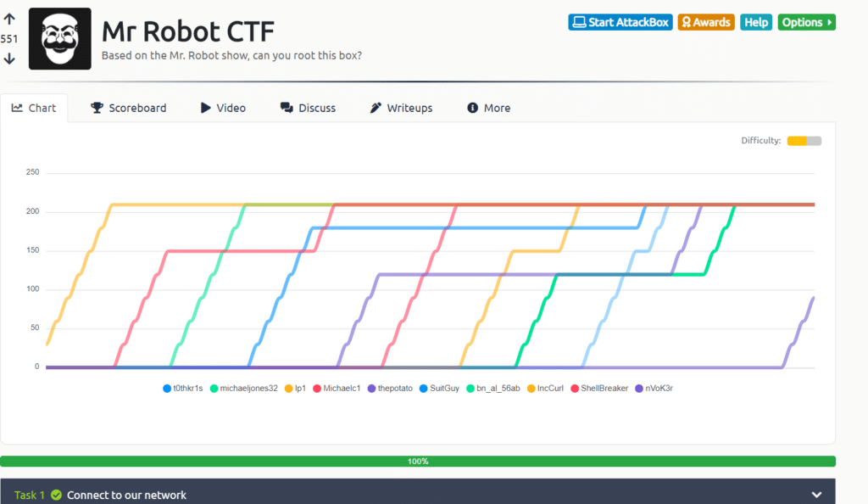The height and width of the screenshot is (504, 868).
Task: Click the Start AttackBox button
Action: click(620, 22)
